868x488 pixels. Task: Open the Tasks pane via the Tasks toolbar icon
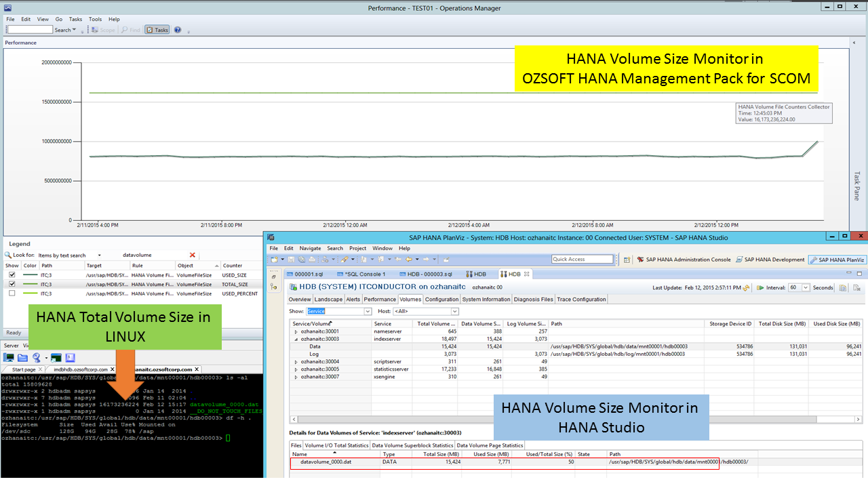(x=157, y=29)
